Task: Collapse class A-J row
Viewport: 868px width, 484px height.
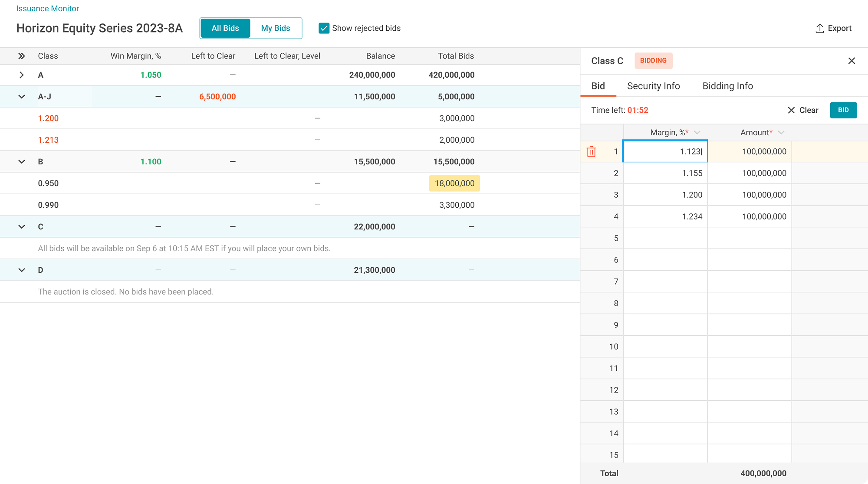Action: [x=21, y=97]
